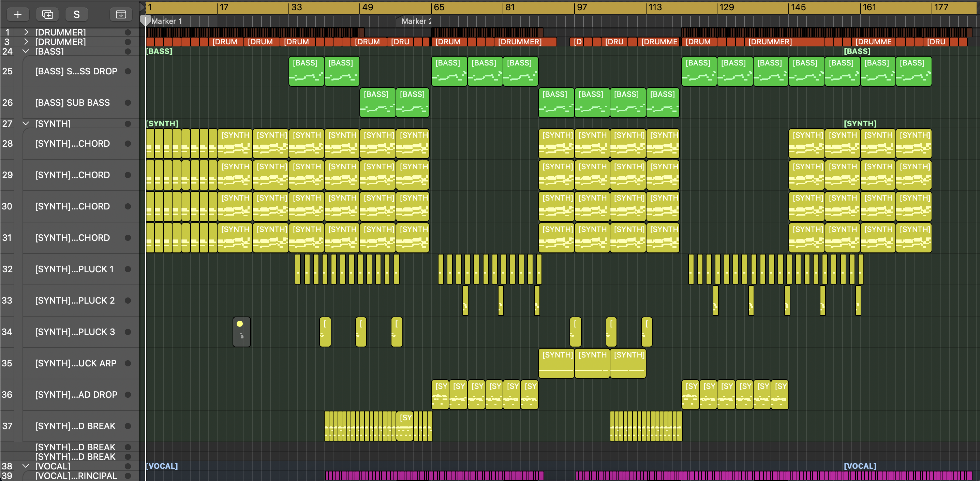Select the [BASS] drop region at bar 65
The width and height of the screenshot is (980, 481).
click(x=449, y=71)
